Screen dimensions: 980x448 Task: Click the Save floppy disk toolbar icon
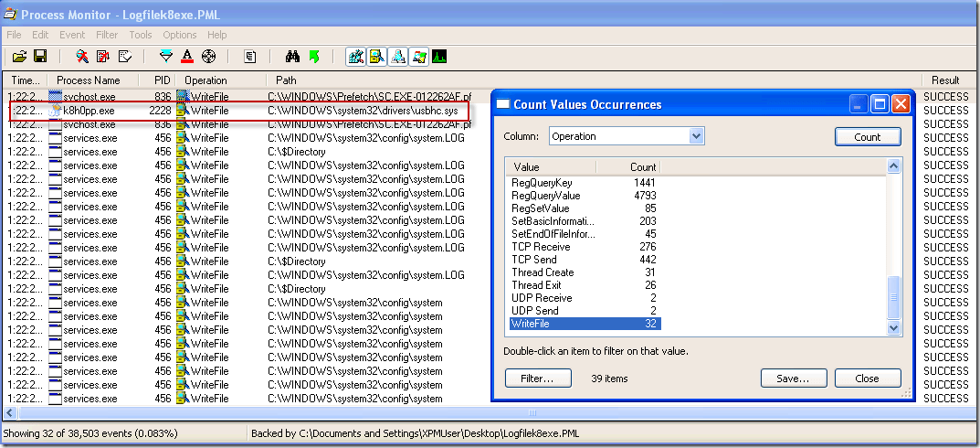point(40,57)
